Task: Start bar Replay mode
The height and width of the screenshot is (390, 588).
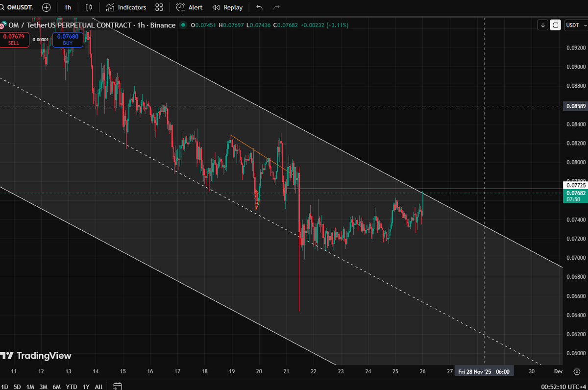Action: coord(228,7)
